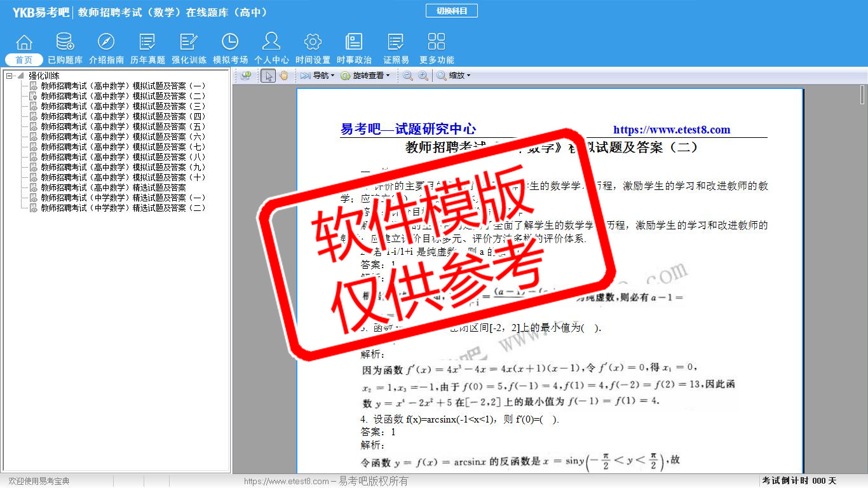This screenshot has width=868, height=488.
Task: Toggle the arrow selection tool
Action: 268,76
